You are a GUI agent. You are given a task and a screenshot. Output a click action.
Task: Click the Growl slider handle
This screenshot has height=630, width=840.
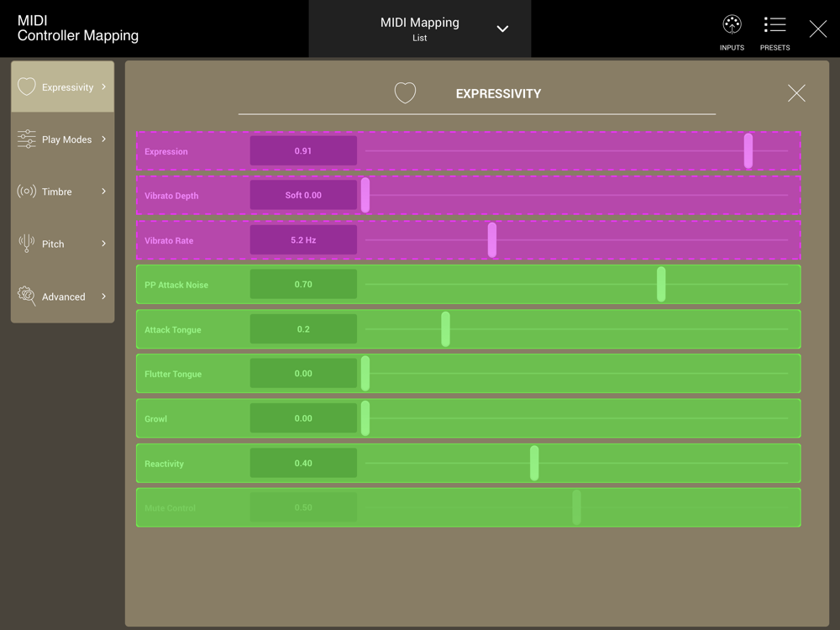click(x=365, y=418)
